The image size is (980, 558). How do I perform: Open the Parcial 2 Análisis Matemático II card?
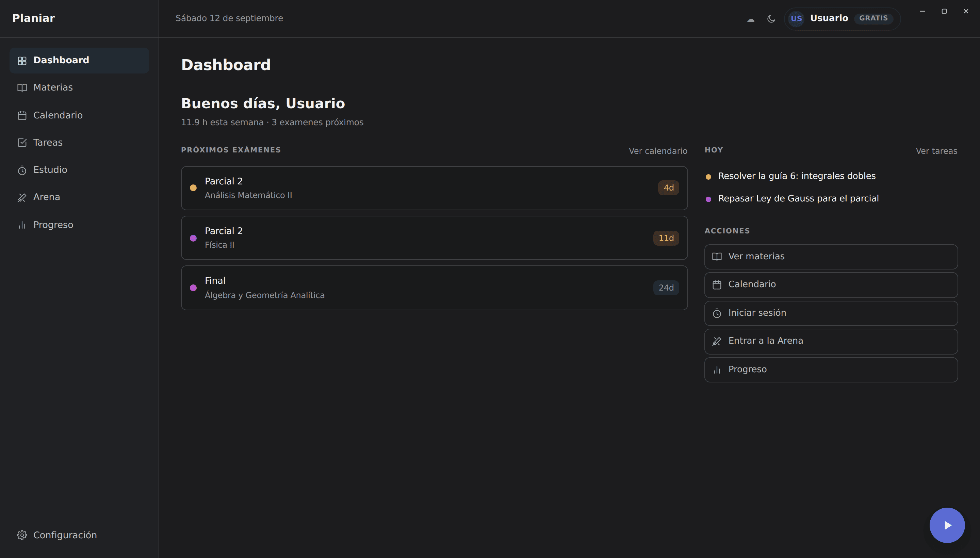(x=434, y=188)
